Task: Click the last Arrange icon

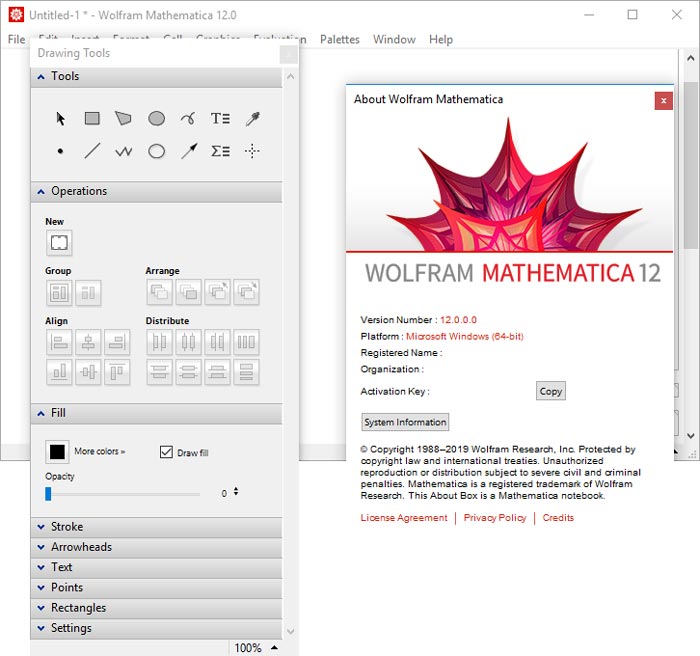Action: [x=246, y=292]
